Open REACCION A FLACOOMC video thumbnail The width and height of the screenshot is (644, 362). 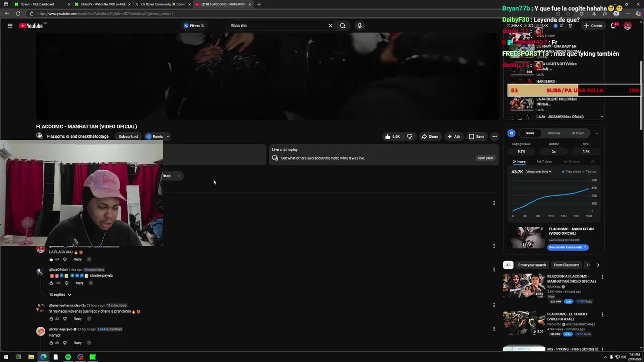pos(524,285)
